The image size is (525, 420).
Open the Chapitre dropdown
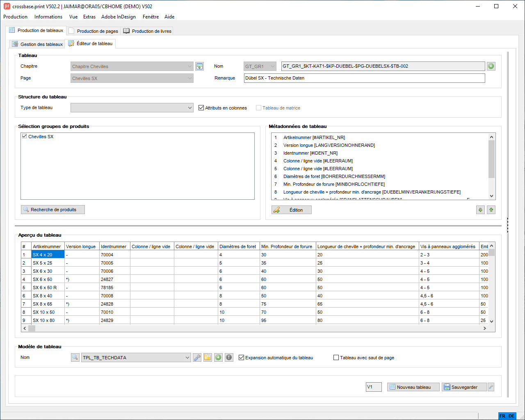coord(132,66)
